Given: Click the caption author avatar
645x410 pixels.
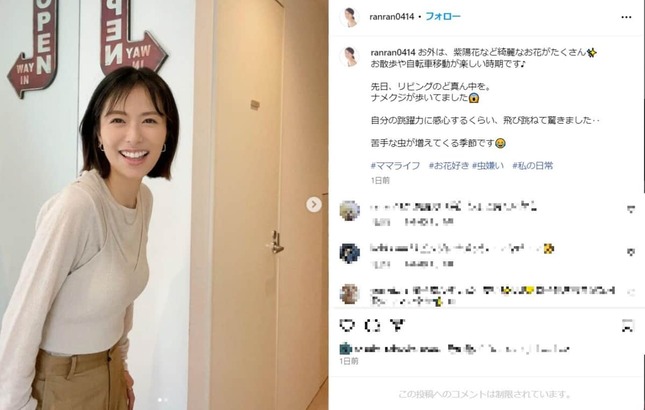Looking at the screenshot, I should pyautogui.click(x=349, y=57).
